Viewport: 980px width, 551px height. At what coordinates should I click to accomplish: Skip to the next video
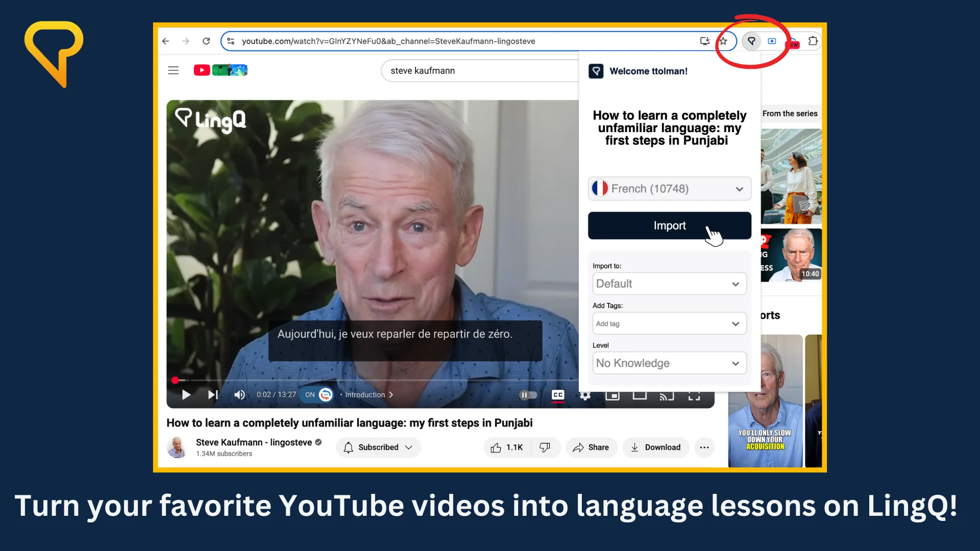(213, 395)
